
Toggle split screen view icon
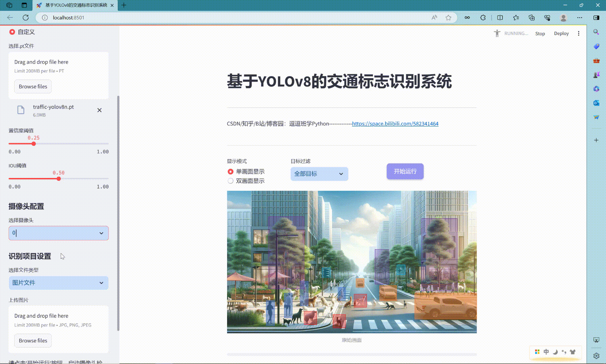click(x=500, y=18)
